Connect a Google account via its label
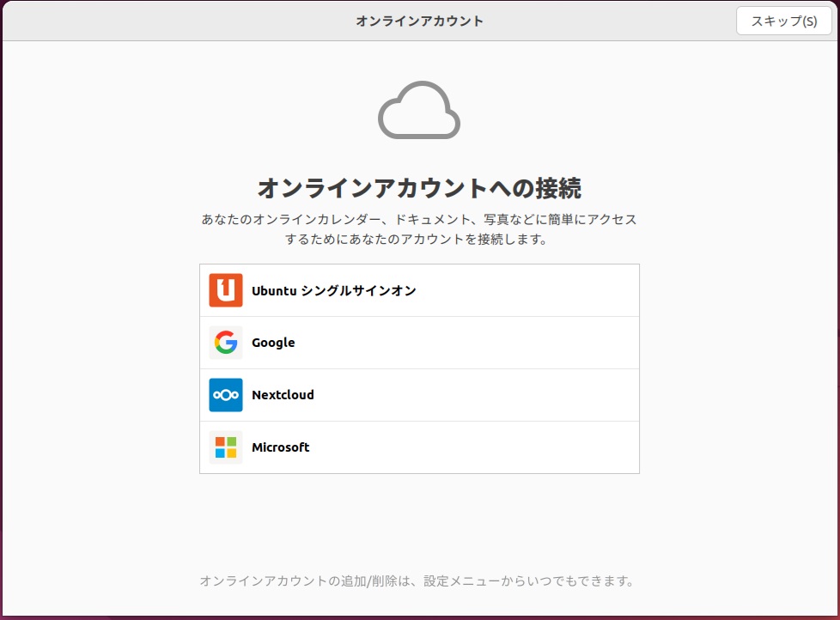 click(273, 343)
